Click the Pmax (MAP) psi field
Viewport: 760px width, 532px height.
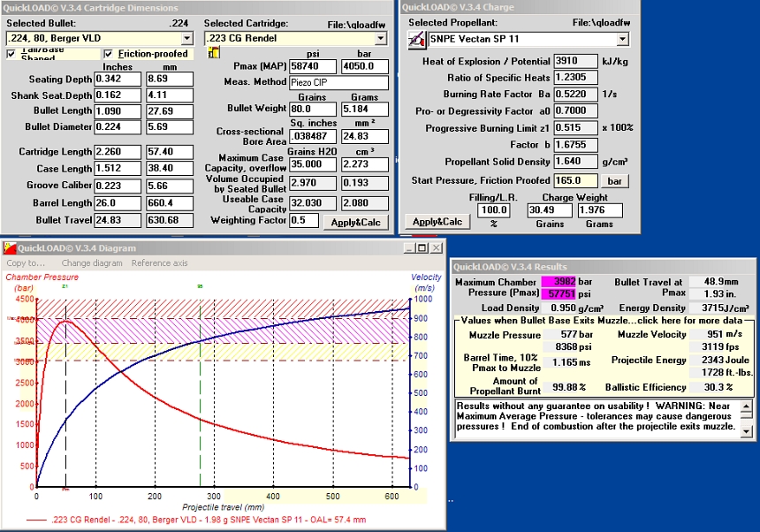point(313,66)
